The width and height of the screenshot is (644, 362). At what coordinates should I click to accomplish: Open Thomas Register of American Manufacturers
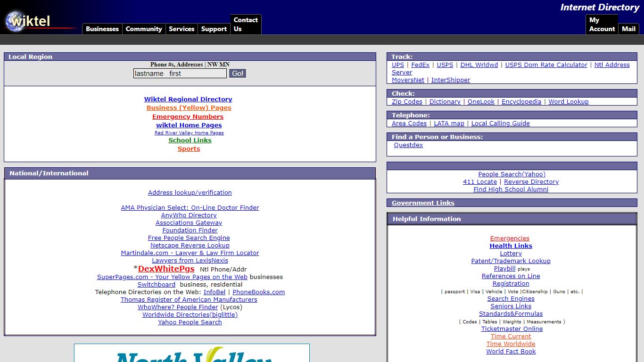pyautogui.click(x=189, y=300)
